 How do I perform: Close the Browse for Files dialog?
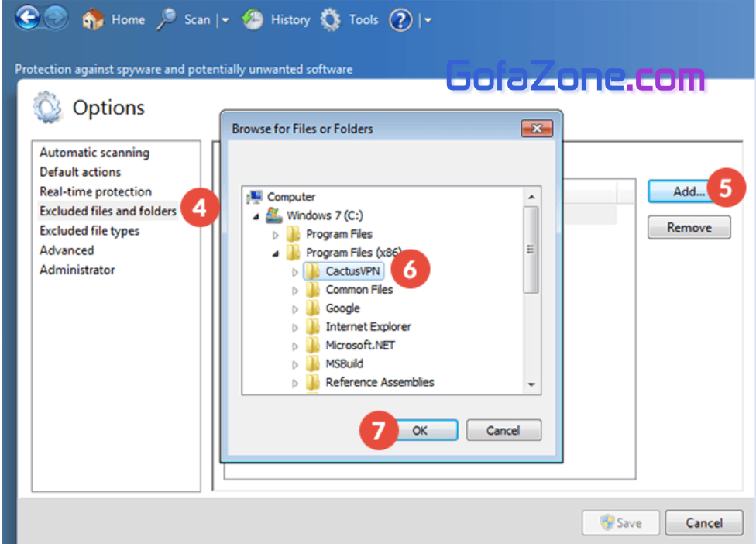click(536, 129)
